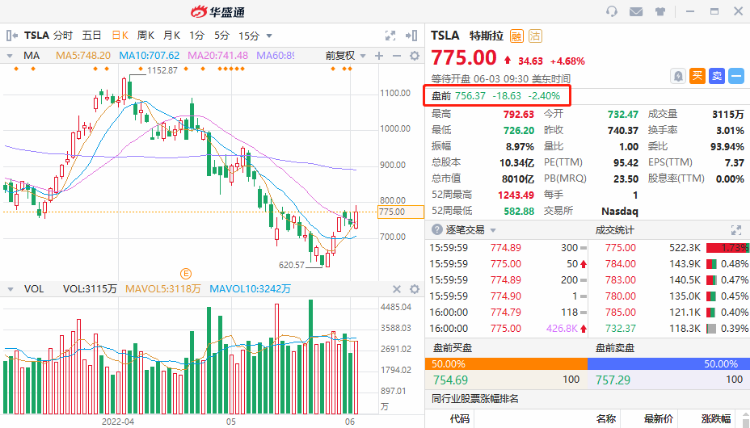Click the 融 margin badge
The width and height of the screenshot is (750, 428).
coord(517,36)
